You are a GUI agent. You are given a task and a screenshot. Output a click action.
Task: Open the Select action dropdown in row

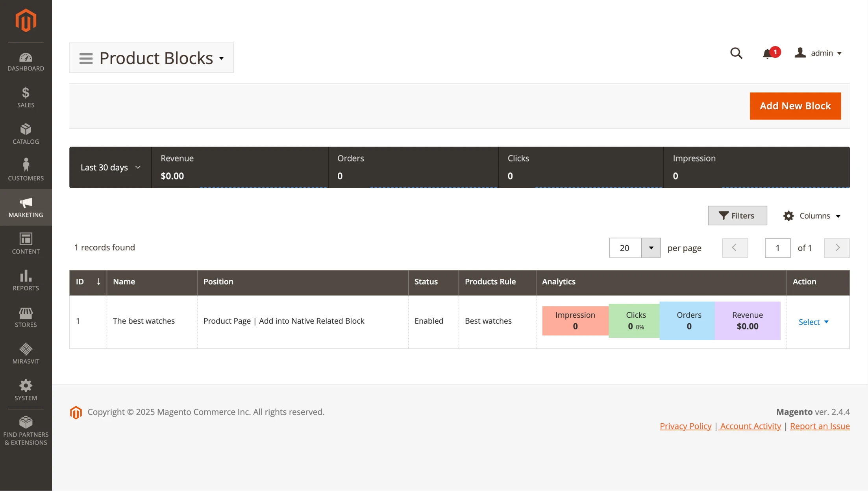click(813, 322)
